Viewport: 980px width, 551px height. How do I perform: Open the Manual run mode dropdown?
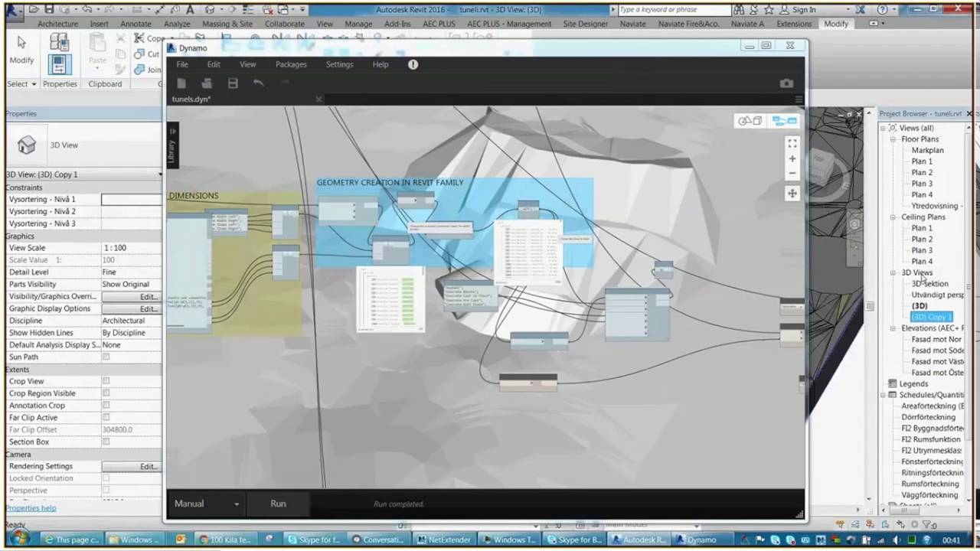coord(207,504)
